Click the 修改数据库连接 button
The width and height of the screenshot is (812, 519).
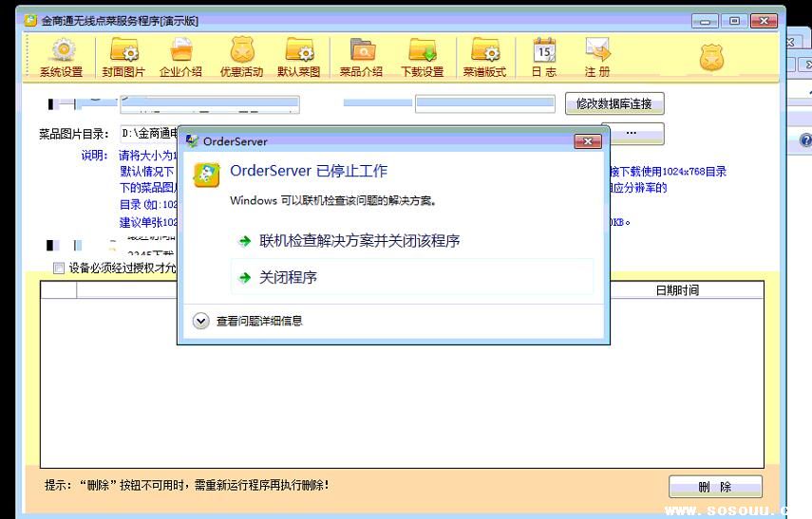tap(614, 103)
